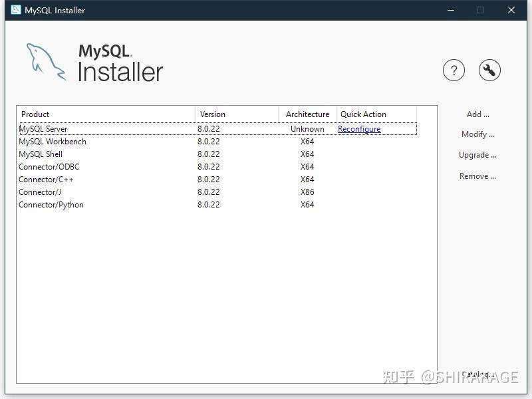Sort by the Version column header
This screenshot has height=399, width=532.
point(213,114)
